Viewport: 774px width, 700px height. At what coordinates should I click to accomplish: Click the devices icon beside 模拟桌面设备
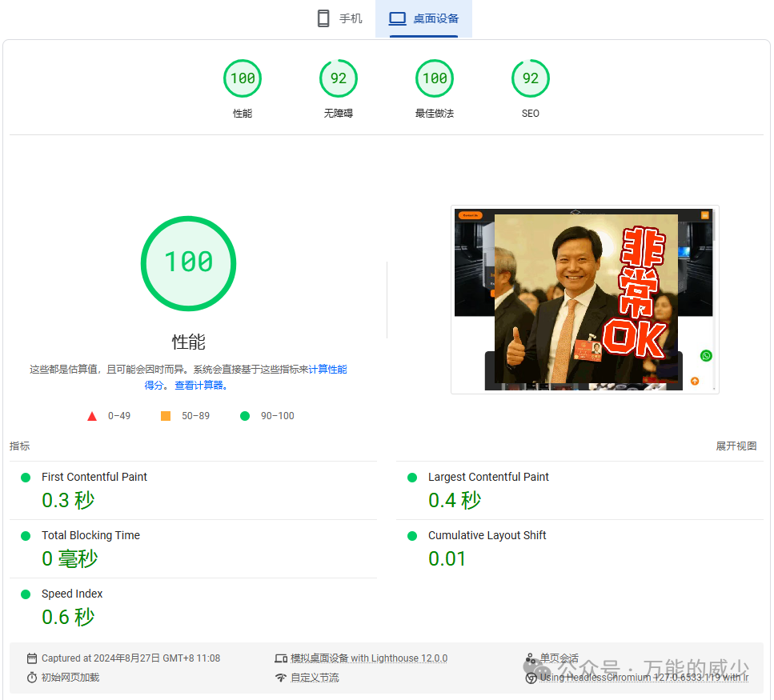coord(281,658)
